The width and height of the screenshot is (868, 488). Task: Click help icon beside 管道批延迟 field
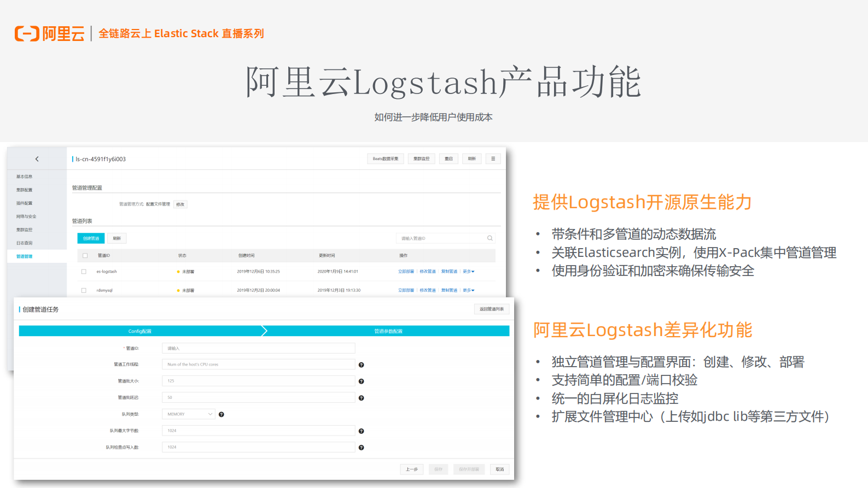(x=361, y=398)
